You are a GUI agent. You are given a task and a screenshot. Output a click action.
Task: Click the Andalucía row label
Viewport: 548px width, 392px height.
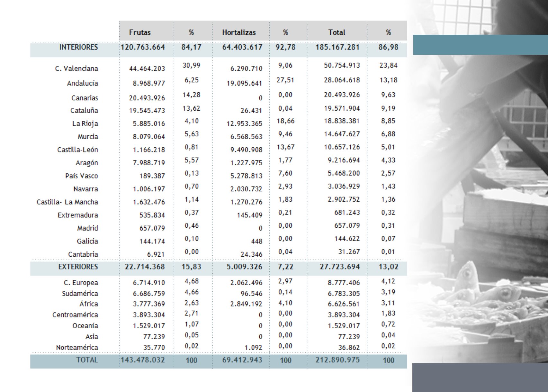click(x=83, y=83)
